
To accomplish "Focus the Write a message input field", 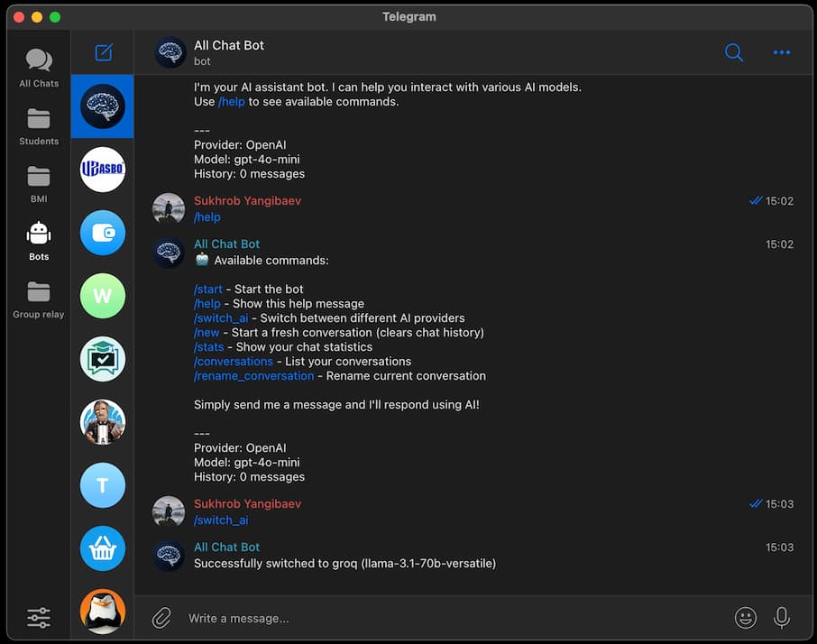I will 454,619.
